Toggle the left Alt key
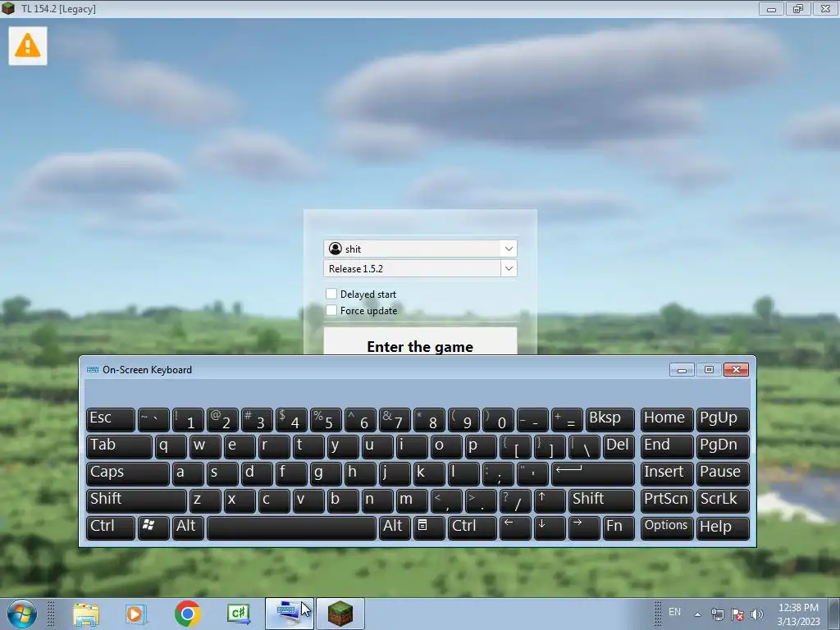 click(x=188, y=527)
